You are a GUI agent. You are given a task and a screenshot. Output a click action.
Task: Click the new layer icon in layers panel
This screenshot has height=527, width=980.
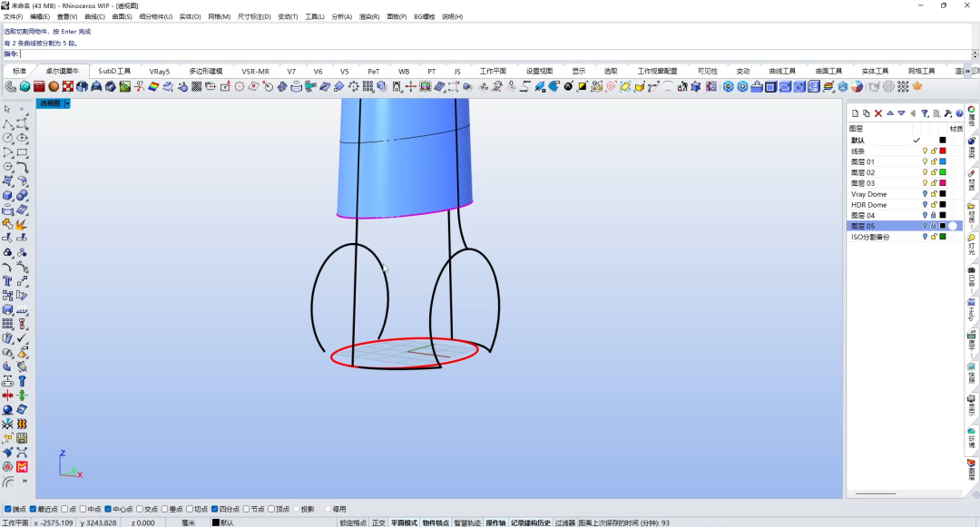point(856,113)
